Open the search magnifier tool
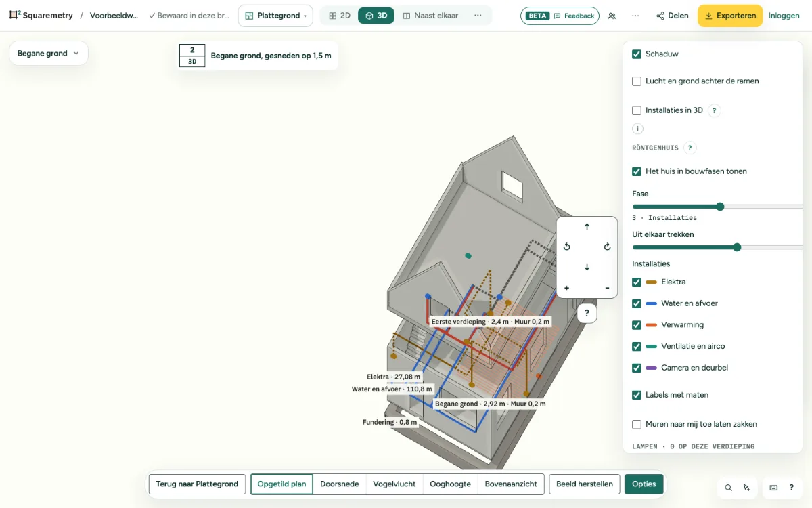The height and width of the screenshot is (508, 812). coord(729,487)
